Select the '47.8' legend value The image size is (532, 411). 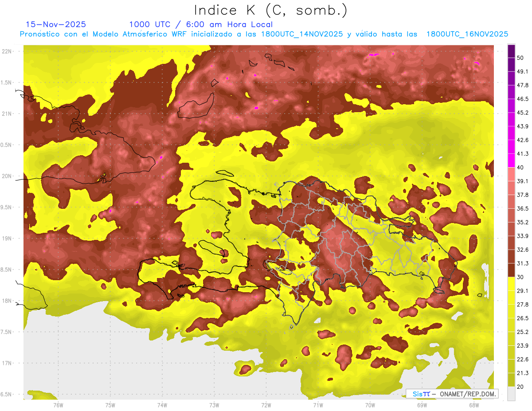523,85
